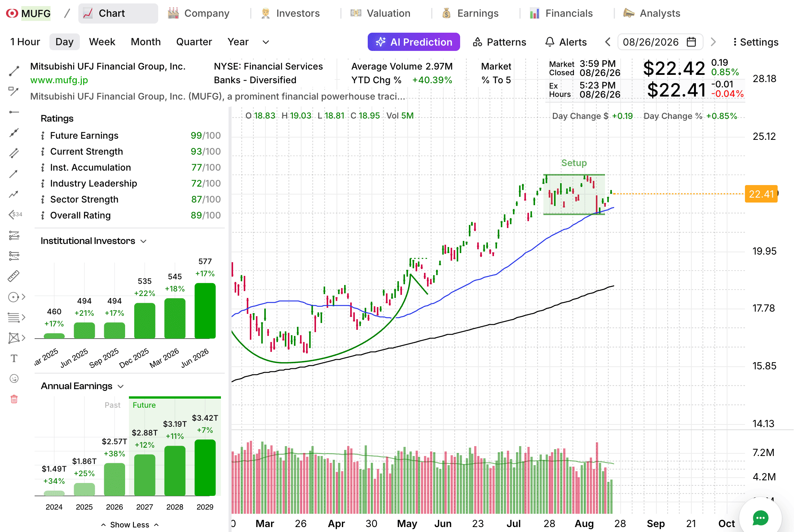Select the text T annotation tool
Viewport: 794px width, 532px height.
coord(14,358)
